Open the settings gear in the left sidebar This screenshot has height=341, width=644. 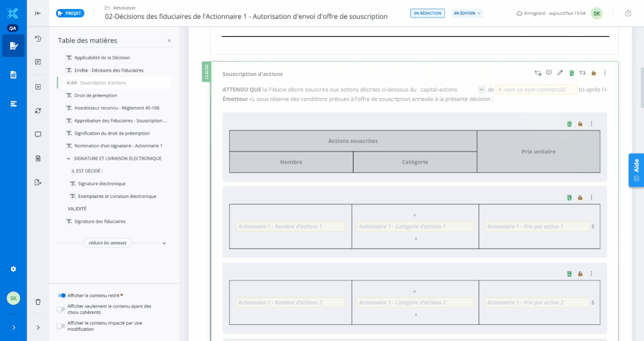[x=13, y=269]
